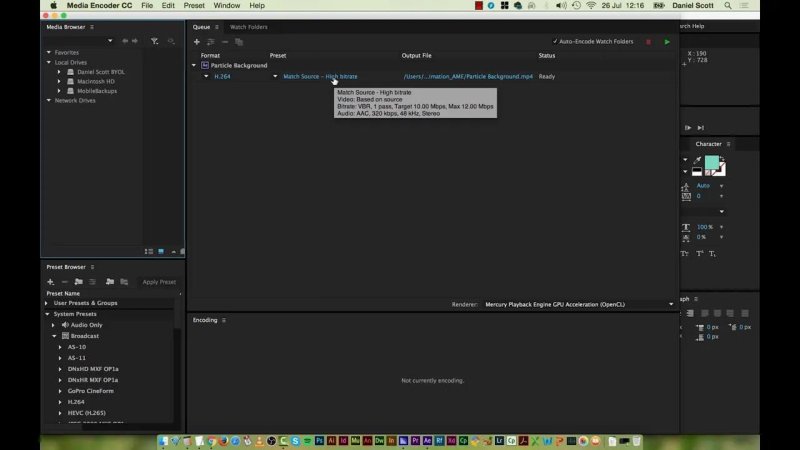Expand the AS-10 preset folder
Screen dimensions: 800x450
pyautogui.click(x=60, y=347)
